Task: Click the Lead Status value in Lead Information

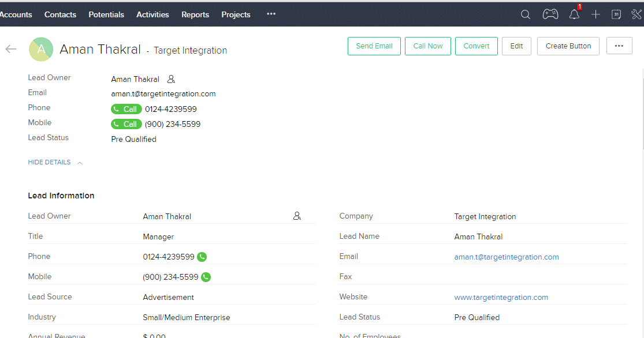Action: coord(477,317)
